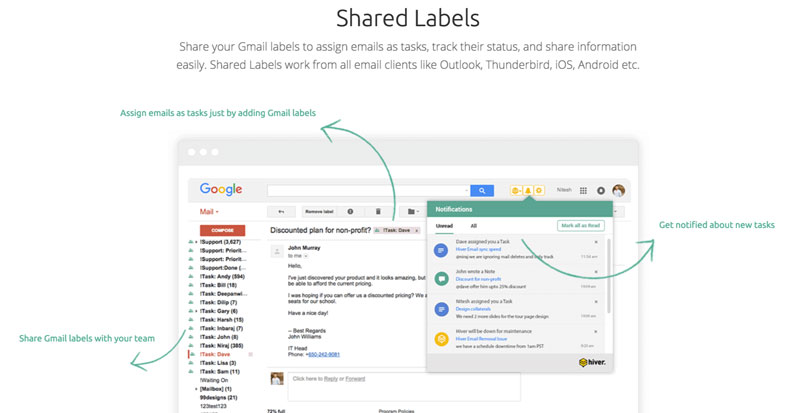Click the color square beside !Task: Dave
The image size is (800, 413).
(250, 354)
